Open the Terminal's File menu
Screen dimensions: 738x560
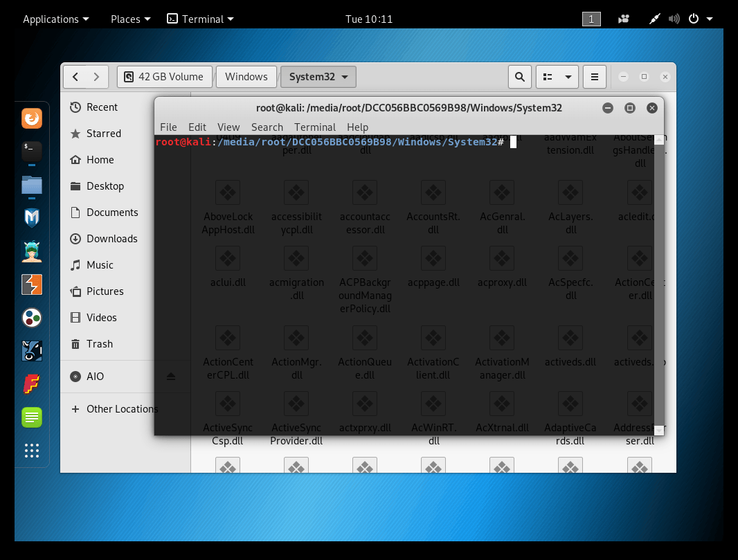(x=168, y=127)
